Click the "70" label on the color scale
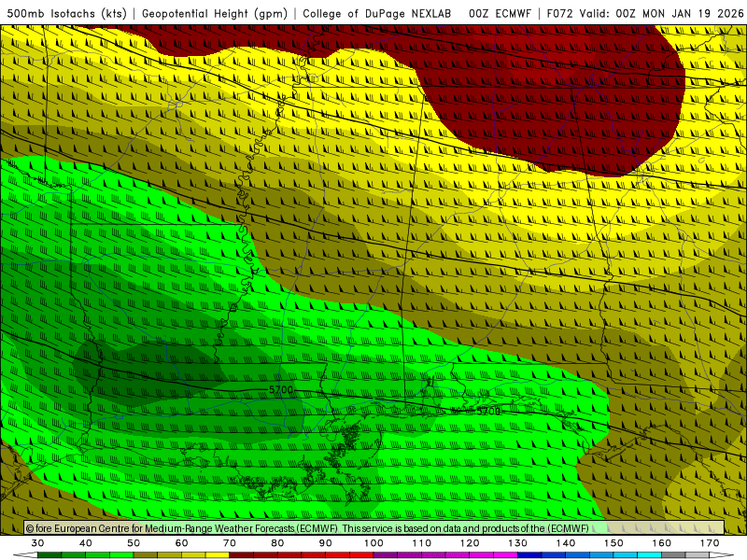 coord(230,543)
